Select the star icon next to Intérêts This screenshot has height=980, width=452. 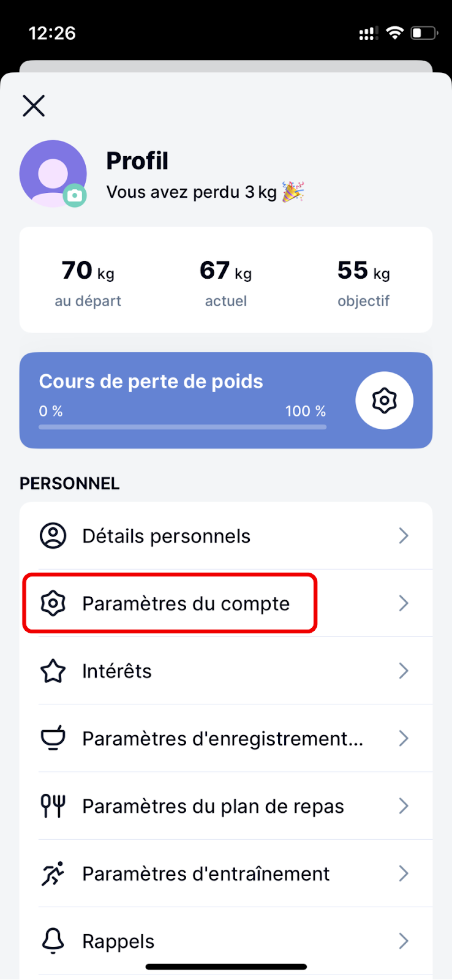(x=53, y=671)
